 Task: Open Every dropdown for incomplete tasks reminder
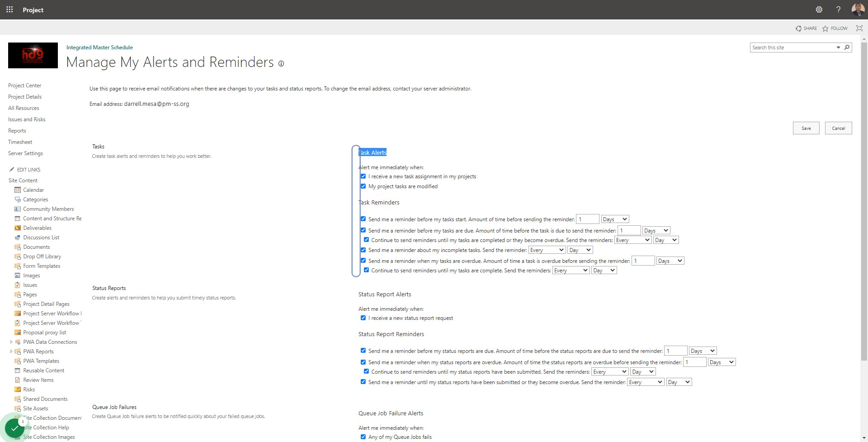coord(547,250)
